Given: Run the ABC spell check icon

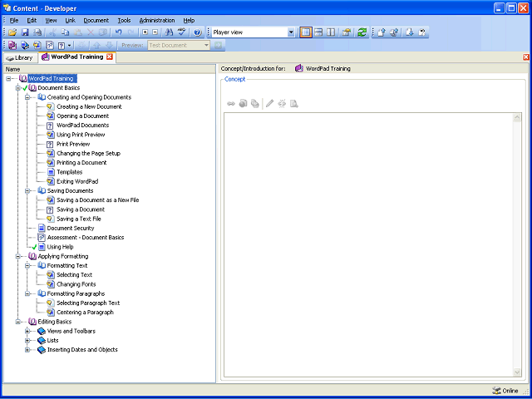Looking at the screenshot, I should pos(182,32).
